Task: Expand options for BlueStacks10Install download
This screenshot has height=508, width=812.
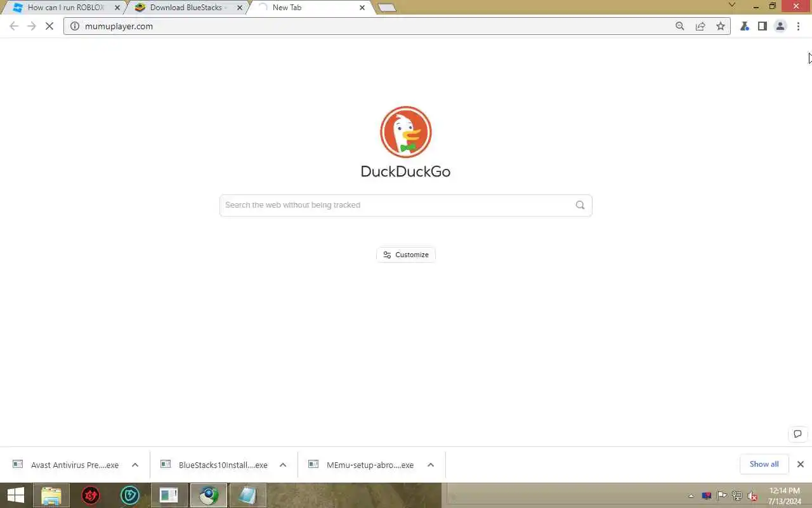Action: 283,465
